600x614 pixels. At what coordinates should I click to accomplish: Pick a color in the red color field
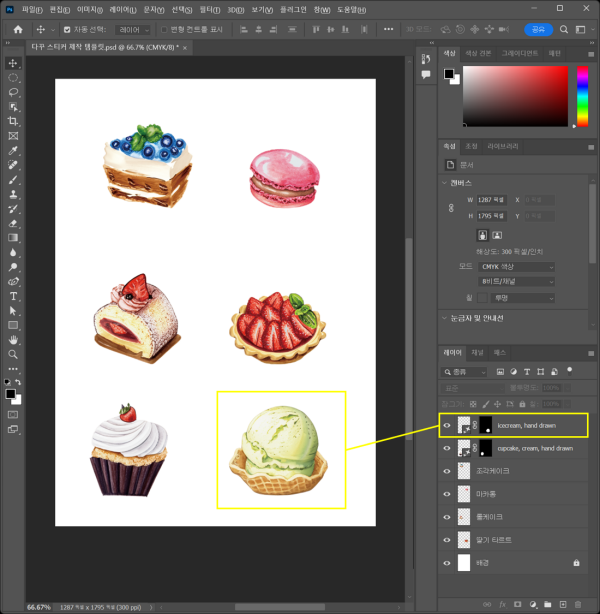coord(515,96)
